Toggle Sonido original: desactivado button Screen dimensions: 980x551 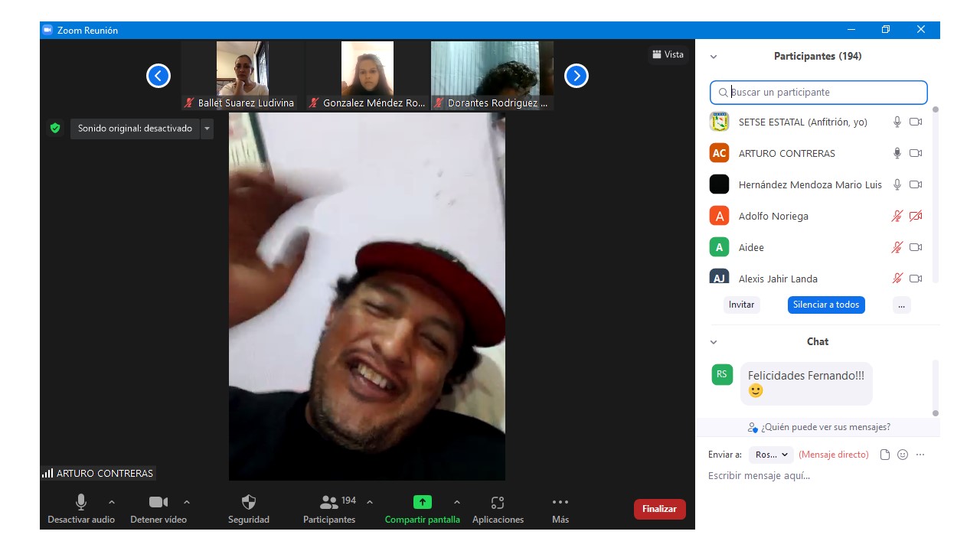tap(136, 129)
